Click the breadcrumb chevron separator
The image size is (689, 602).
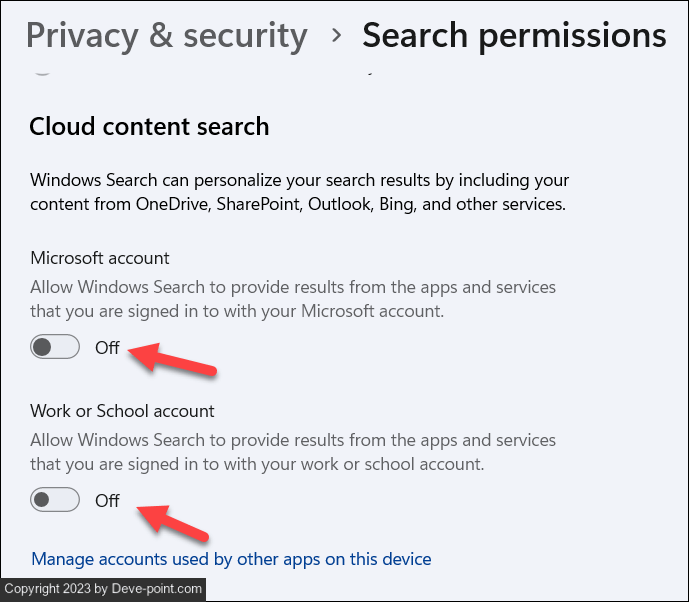pyautogui.click(x=337, y=35)
